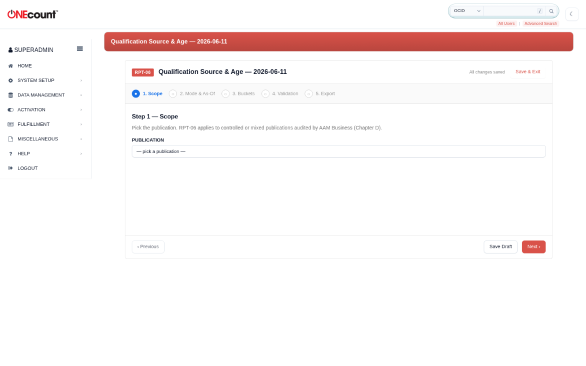
Task: Click the Fulfillment icon
Action: tap(10, 124)
